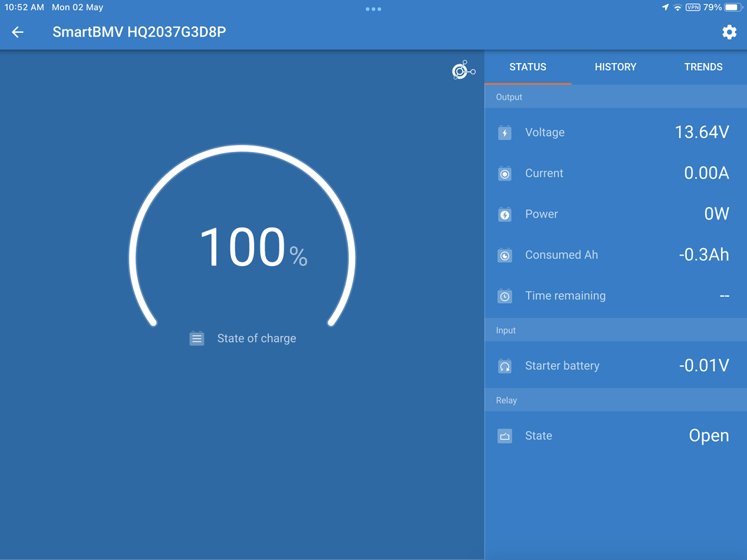Select the 13.64V voltage reading
Image resolution: width=747 pixels, height=560 pixels.
(701, 132)
